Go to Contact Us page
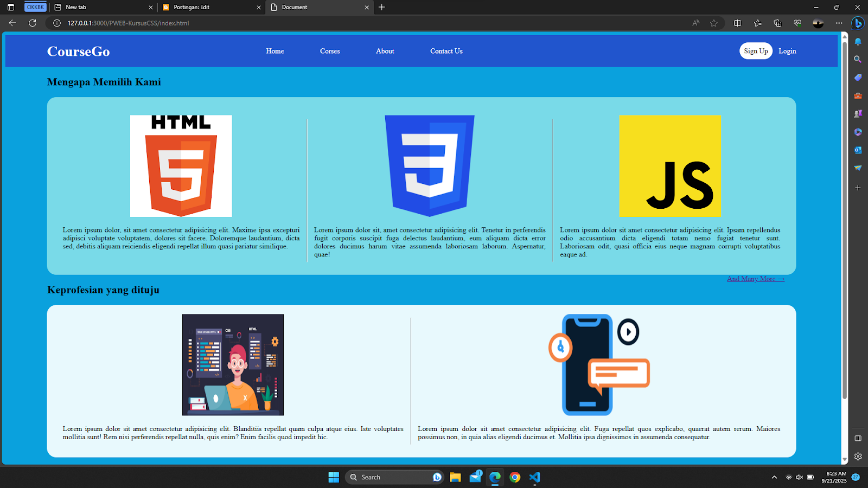This screenshot has width=868, height=488. pos(446,51)
